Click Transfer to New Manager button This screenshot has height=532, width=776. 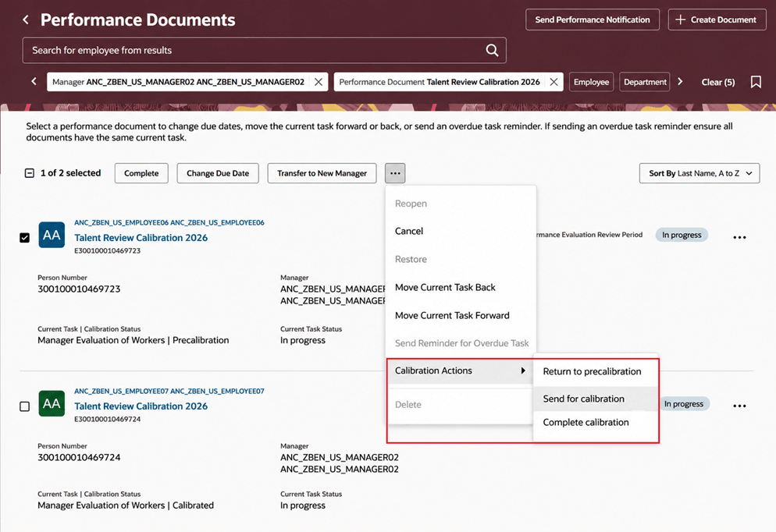tap(322, 173)
